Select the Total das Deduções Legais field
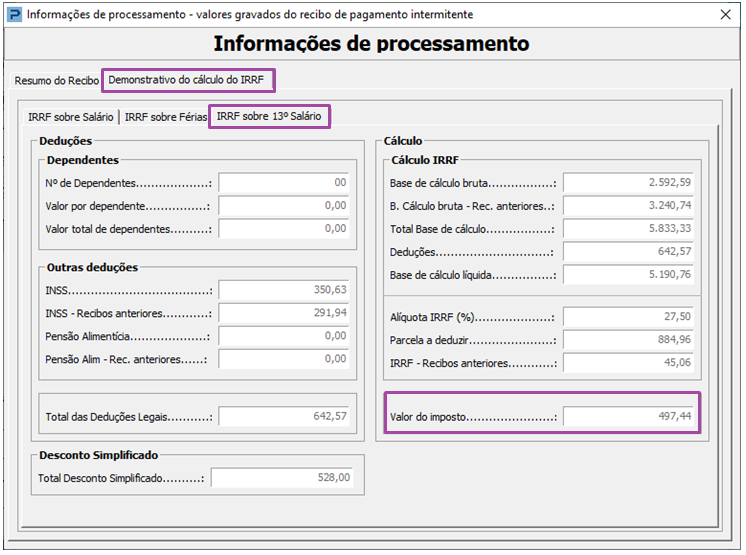This screenshot has height=555, width=746. 284,416
